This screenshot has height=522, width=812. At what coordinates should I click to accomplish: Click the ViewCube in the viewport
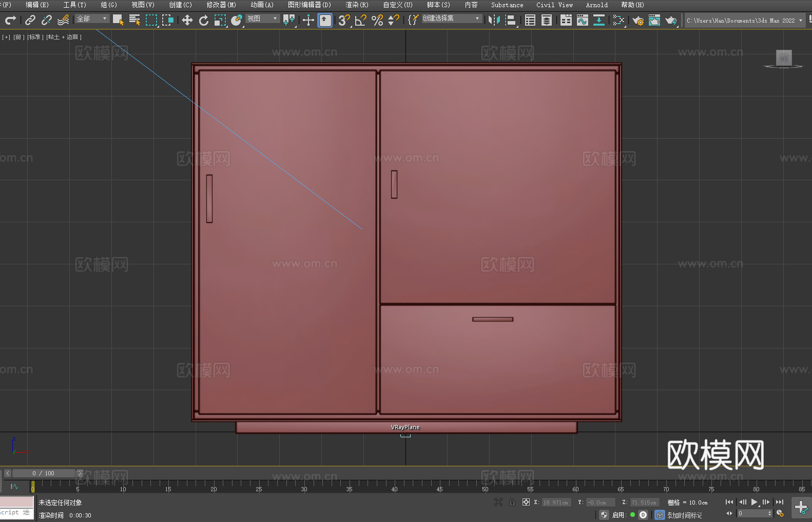tap(784, 58)
